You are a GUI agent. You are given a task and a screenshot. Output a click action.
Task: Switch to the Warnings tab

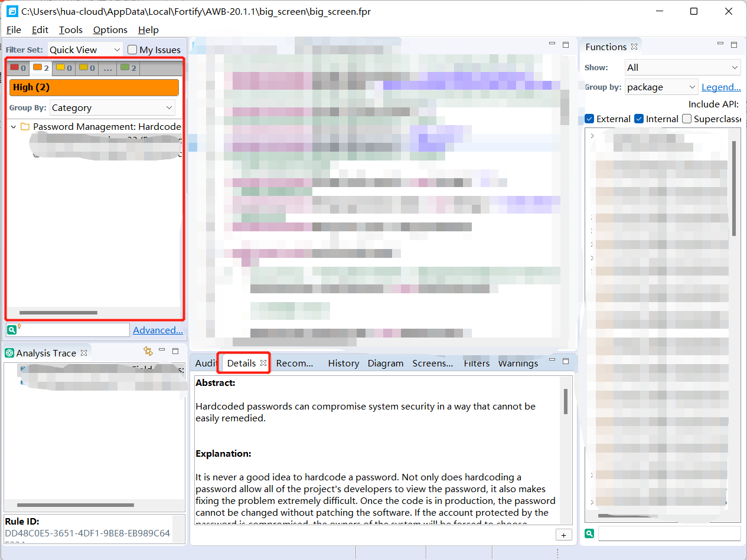[x=518, y=363]
